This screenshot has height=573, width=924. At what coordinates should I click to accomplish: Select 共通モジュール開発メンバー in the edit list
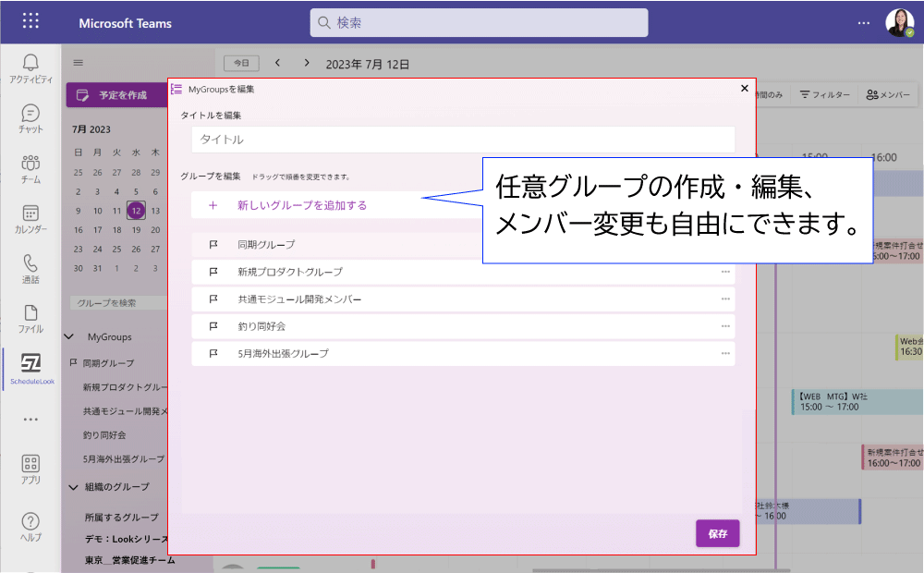tap(299, 299)
